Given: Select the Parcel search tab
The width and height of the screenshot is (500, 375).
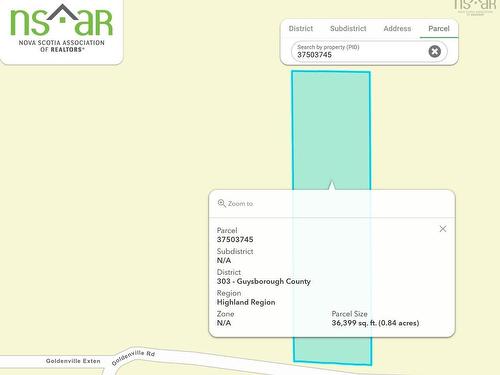Looking at the screenshot, I should (x=439, y=29).
